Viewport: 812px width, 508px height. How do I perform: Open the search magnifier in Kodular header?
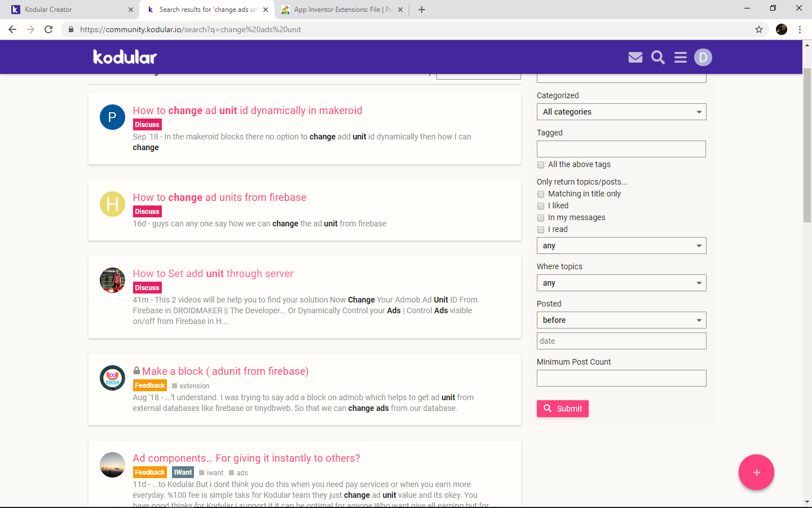[x=658, y=57]
